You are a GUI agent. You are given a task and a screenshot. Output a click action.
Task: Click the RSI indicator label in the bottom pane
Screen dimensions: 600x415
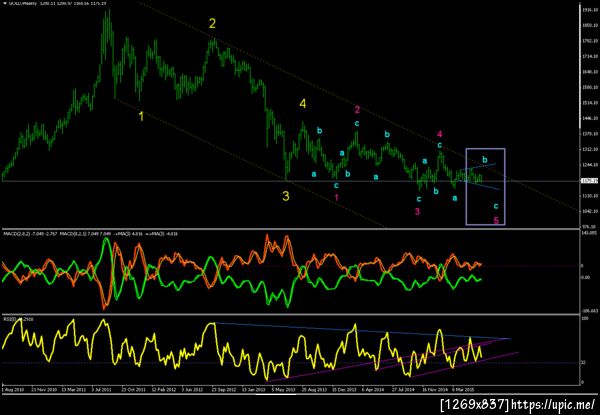click(18, 319)
